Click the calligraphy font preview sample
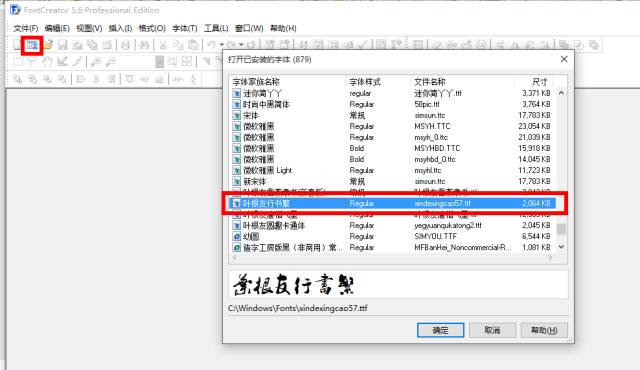 293,284
